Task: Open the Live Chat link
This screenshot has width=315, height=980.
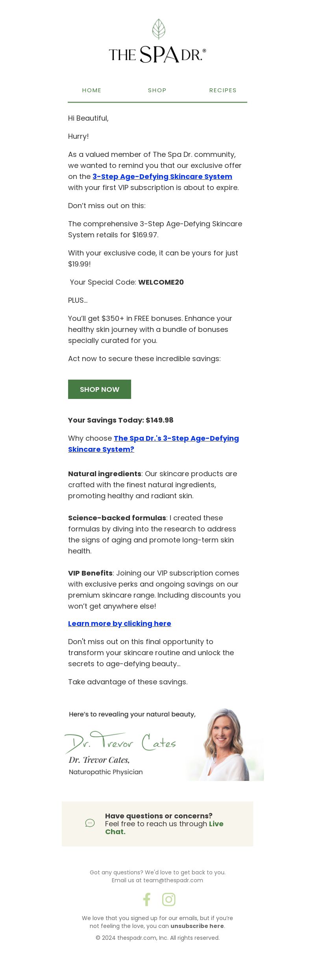Action: point(164,828)
